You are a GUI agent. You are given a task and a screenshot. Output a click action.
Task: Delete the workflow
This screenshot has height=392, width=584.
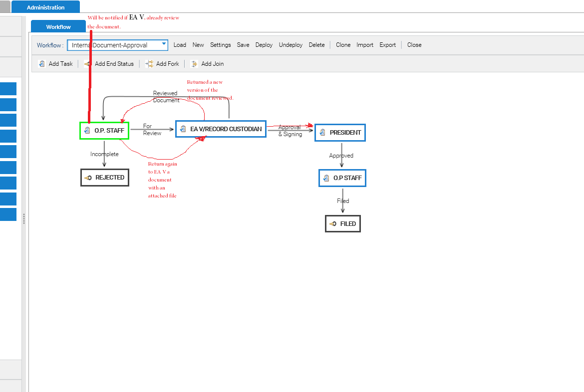316,45
